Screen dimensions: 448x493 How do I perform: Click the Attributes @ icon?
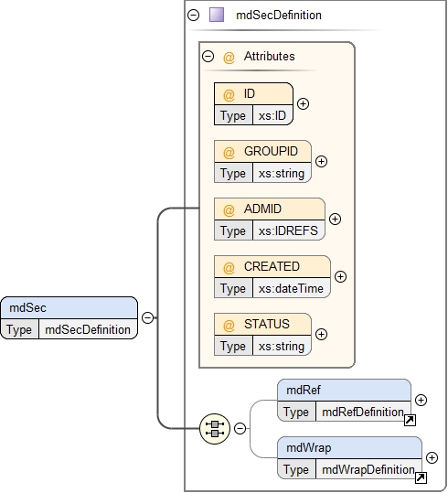[229, 58]
